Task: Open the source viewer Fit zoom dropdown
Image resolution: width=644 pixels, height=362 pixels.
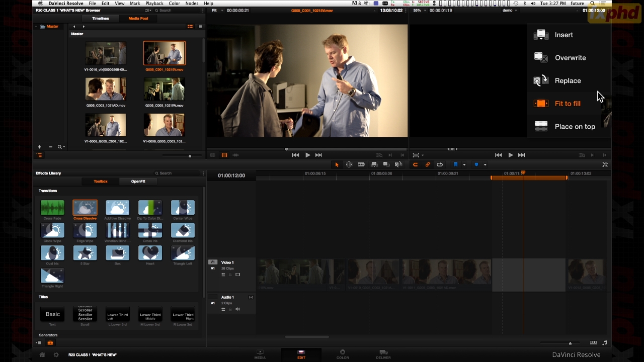Action: tap(216, 10)
